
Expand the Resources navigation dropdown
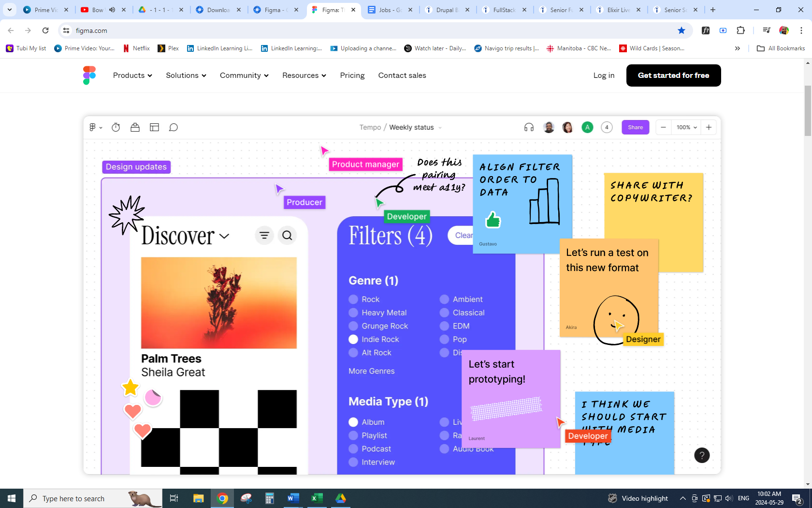coord(304,75)
